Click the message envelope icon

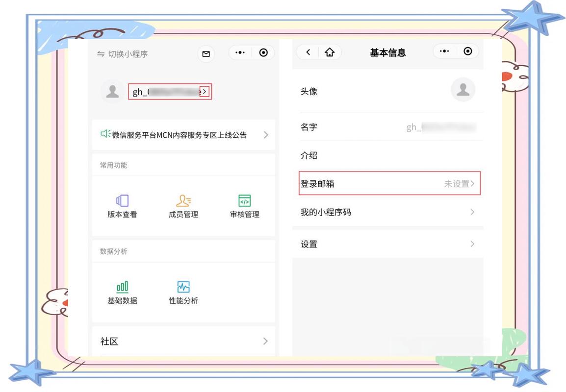click(206, 53)
